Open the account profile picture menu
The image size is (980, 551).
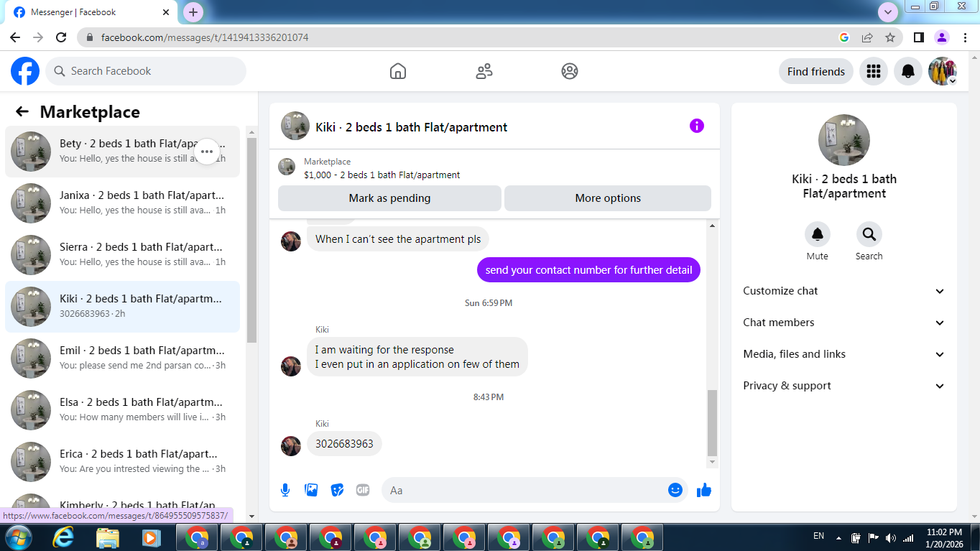coord(943,71)
